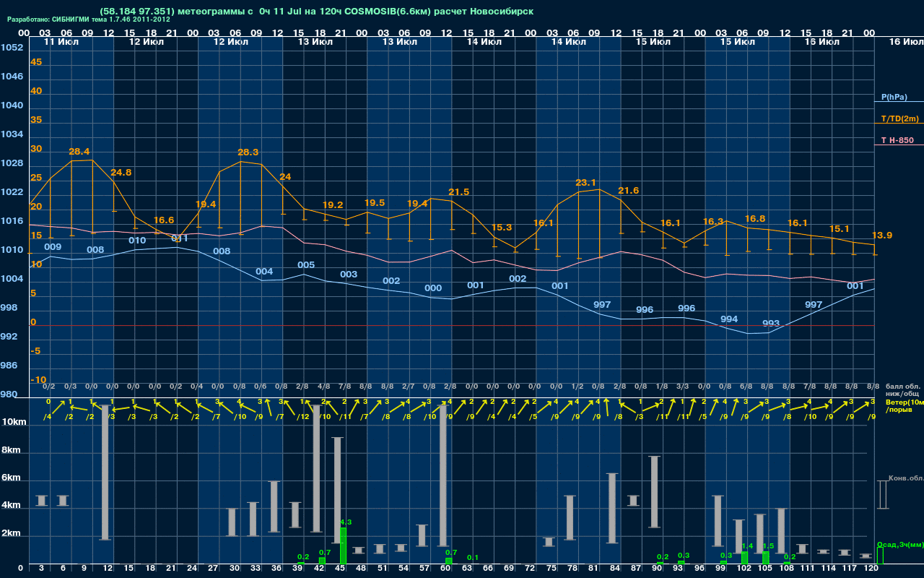
Task: Click the 19.2 temperature label
Action: point(333,205)
